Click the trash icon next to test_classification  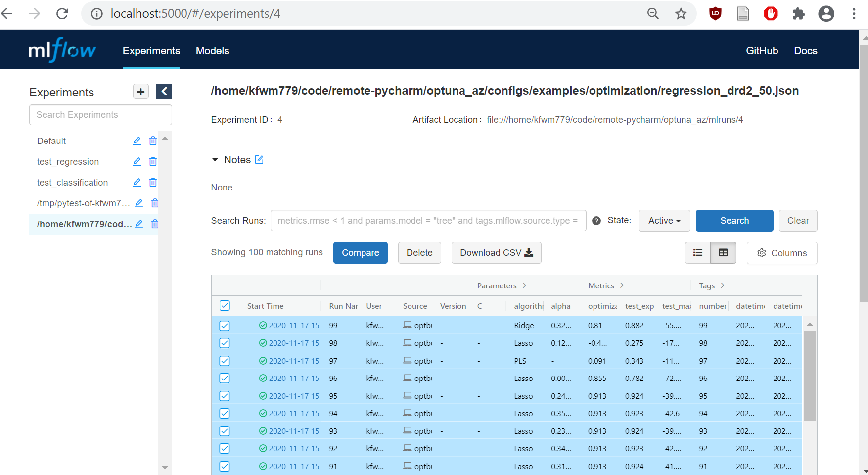pos(153,183)
